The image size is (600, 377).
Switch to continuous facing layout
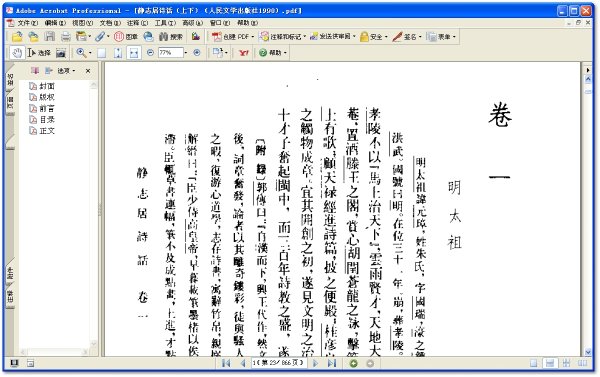click(x=566, y=363)
